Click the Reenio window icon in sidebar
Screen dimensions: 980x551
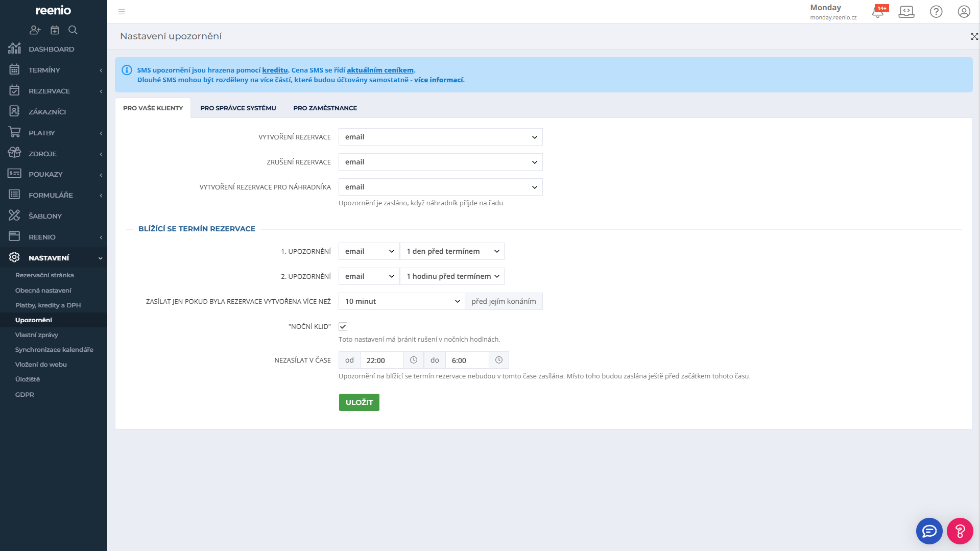[x=14, y=236]
